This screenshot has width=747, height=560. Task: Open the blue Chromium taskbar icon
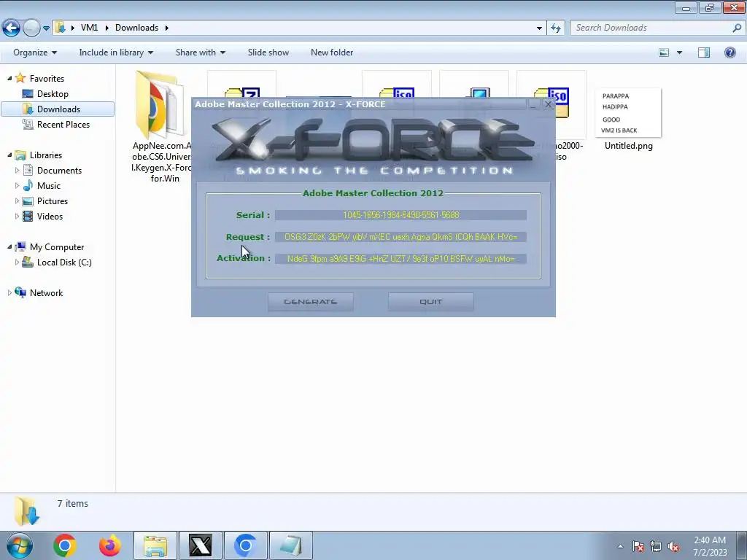tap(245, 545)
